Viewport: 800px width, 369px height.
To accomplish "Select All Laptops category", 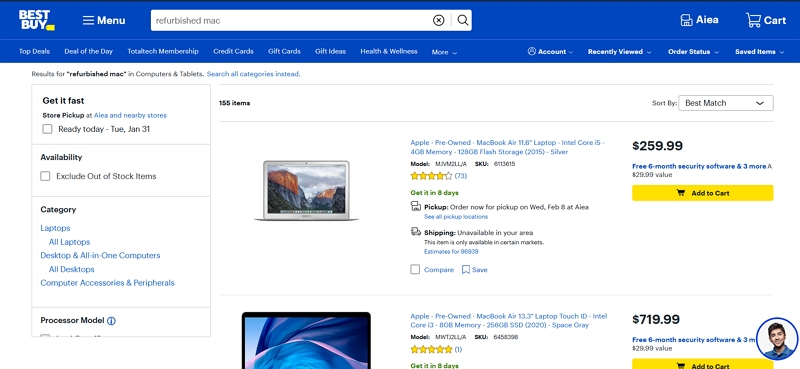I will point(69,242).
